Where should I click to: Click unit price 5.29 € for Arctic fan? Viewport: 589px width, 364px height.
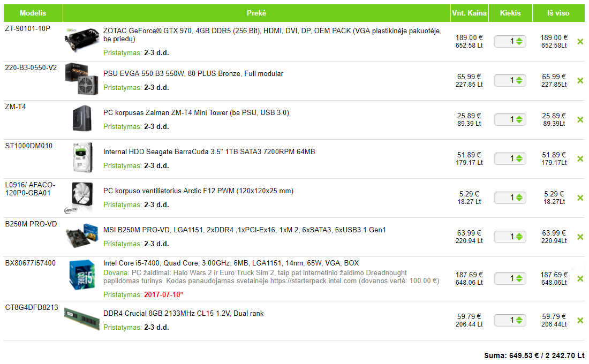coord(469,194)
